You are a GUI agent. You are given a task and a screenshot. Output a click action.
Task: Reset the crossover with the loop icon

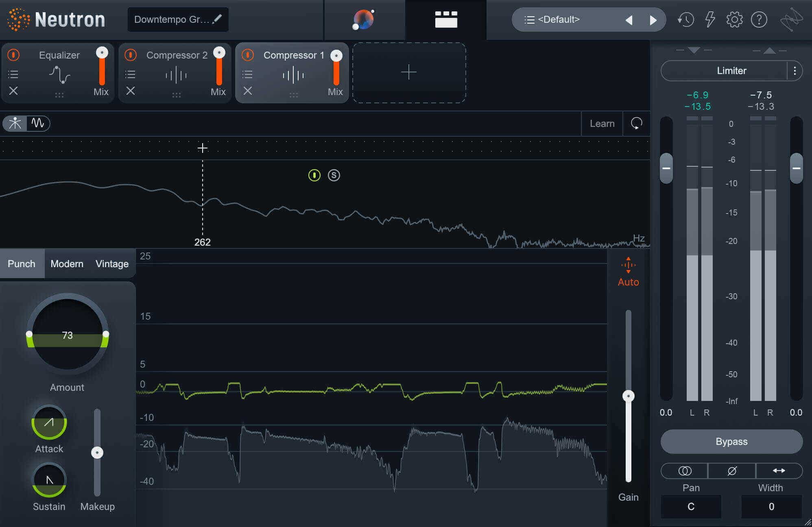point(637,124)
